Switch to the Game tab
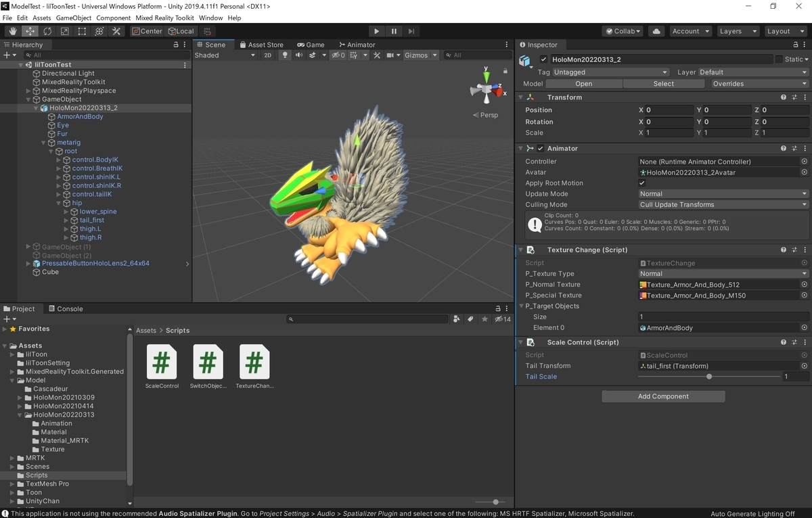This screenshot has width=812, height=518. point(311,45)
